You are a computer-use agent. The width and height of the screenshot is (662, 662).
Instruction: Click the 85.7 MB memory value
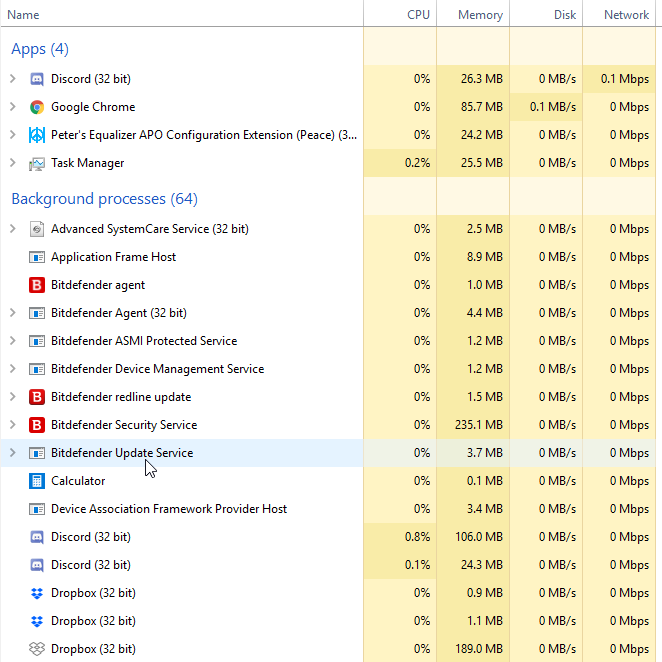pos(482,107)
